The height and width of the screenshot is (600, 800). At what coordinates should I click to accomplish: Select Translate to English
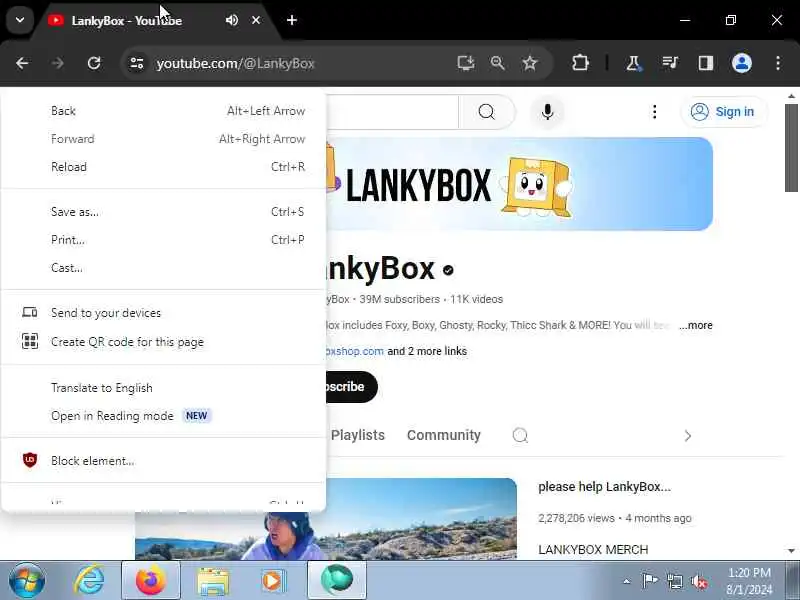pyautogui.click(x=163, y=388)
